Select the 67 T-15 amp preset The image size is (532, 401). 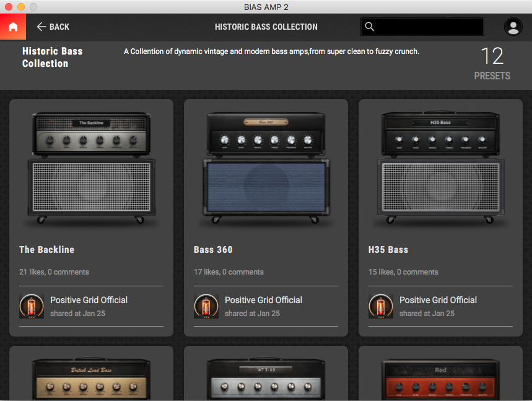pos(266,378)
